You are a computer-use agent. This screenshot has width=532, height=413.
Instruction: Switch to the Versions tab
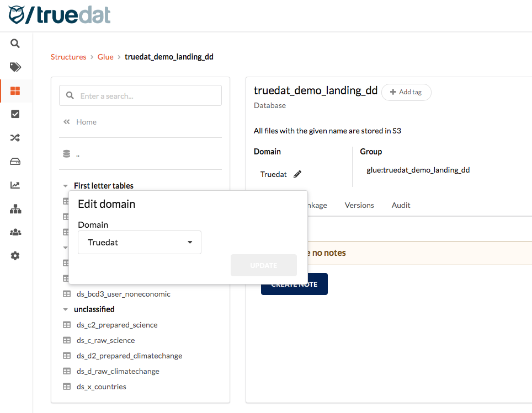point(359,205)
